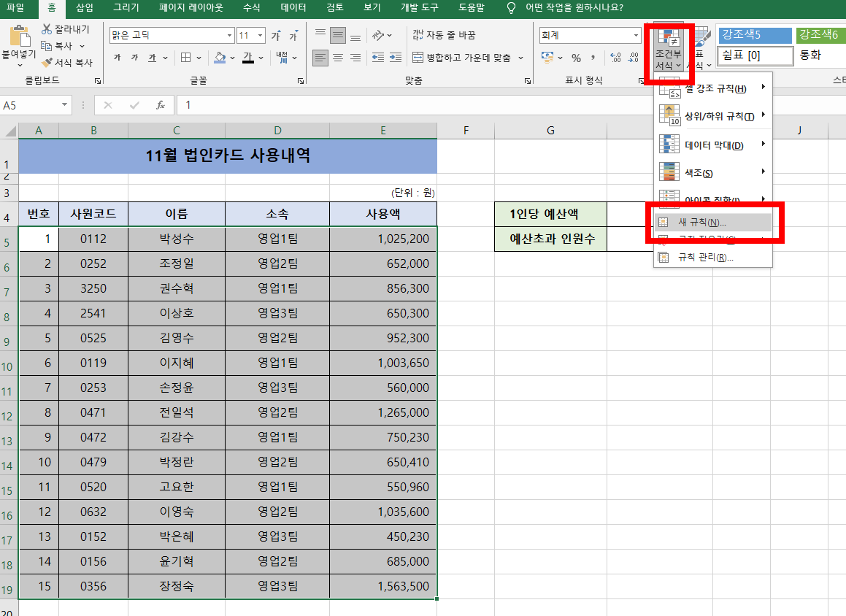Screen dimensions: 846x616
Task: Toggle bold (가) formatting
Action: tap(117, 57)
